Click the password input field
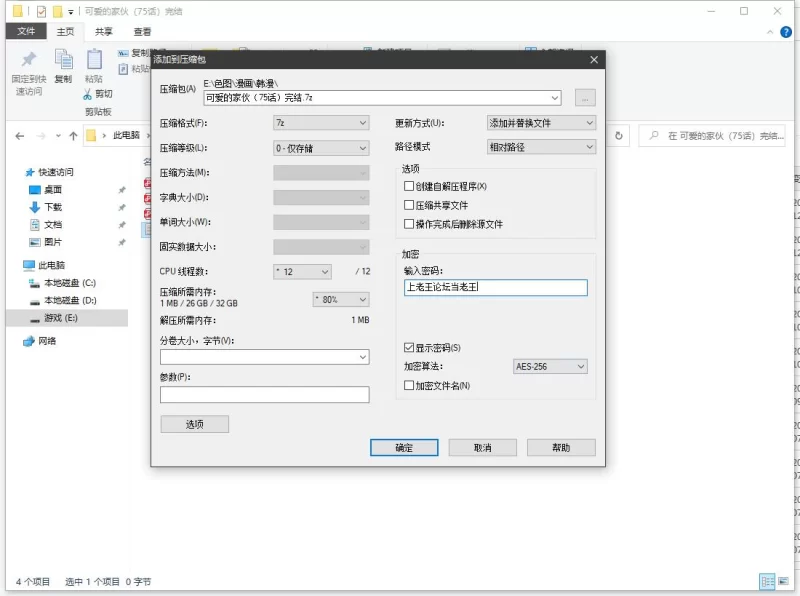 496,287
